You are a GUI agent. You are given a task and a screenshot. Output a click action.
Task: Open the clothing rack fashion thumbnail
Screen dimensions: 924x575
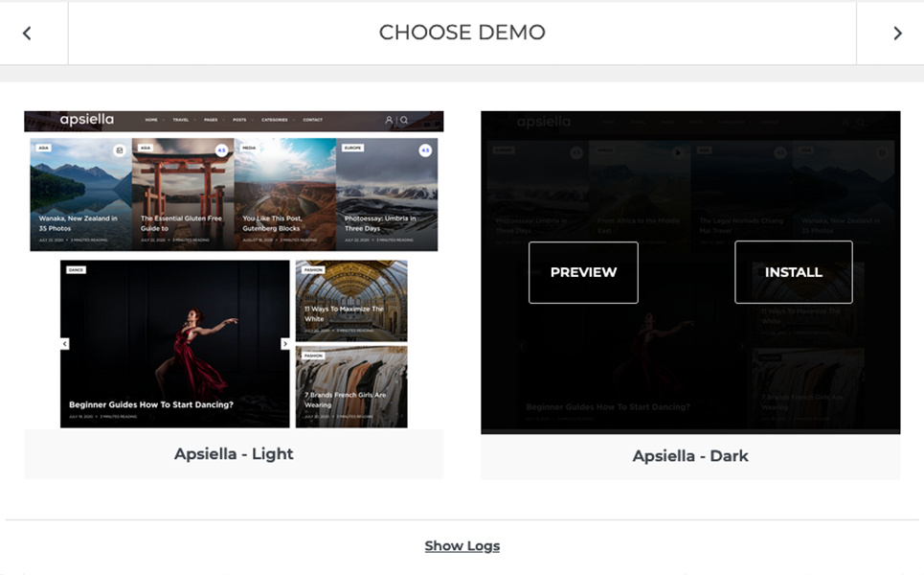(x=351, y=387)
